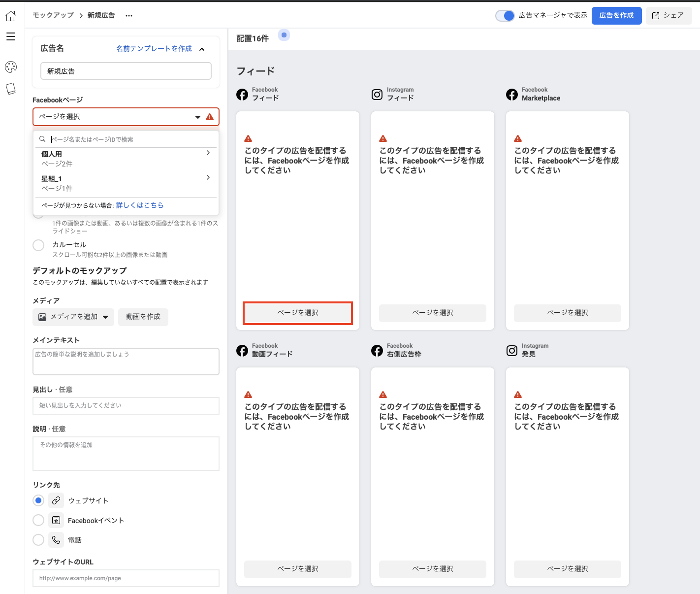
Task: Click the Facebookイベント calendar icon
Action: 56,520
